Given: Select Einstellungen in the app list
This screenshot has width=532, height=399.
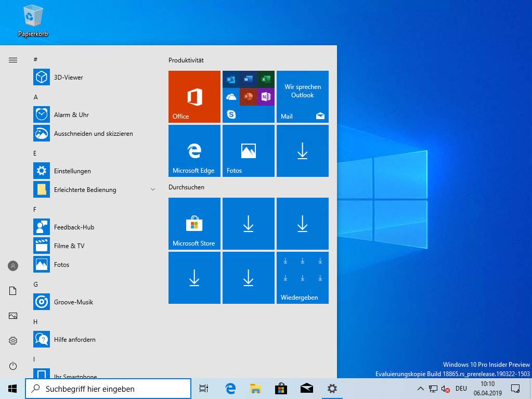Looking at the screenshot, I should (x=94, y=171).
